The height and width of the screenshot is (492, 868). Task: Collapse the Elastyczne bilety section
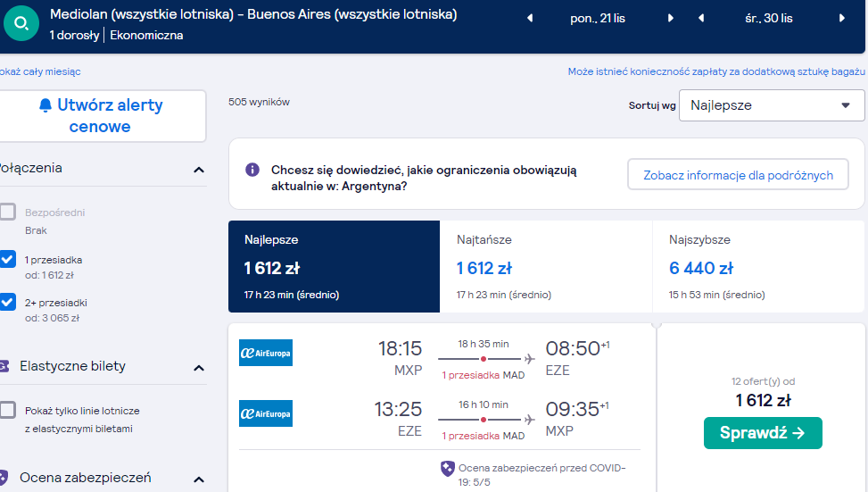(x=199, y=368)
